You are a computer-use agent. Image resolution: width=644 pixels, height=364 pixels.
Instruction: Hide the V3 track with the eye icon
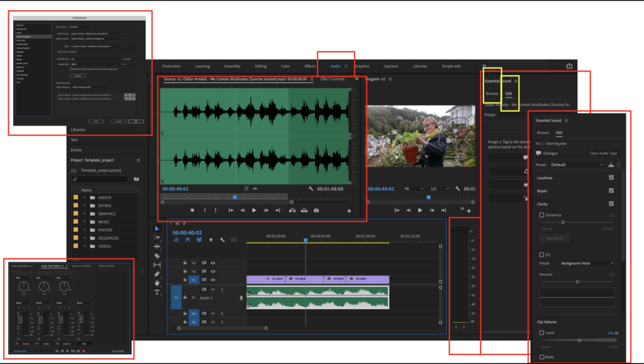pyautogui.click(x=213, y=263)
